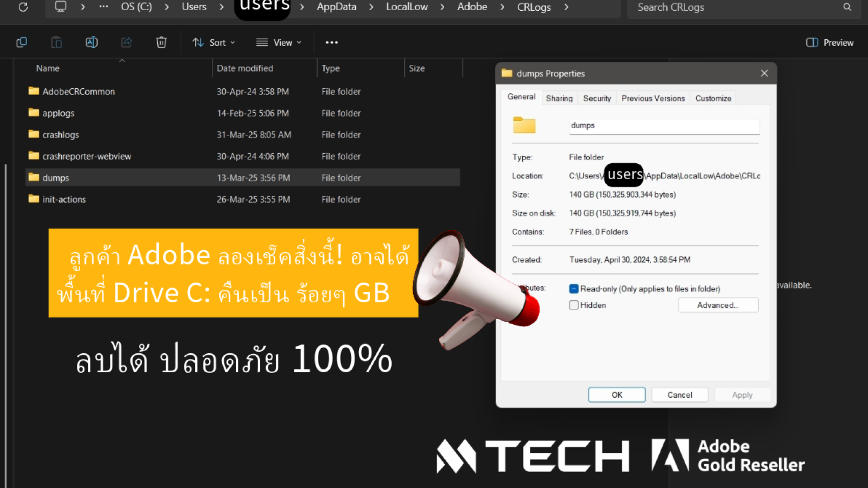Expand the chevron after CRLogs breadcrumb
Screen dimensions: 868x488
point(566,7)
